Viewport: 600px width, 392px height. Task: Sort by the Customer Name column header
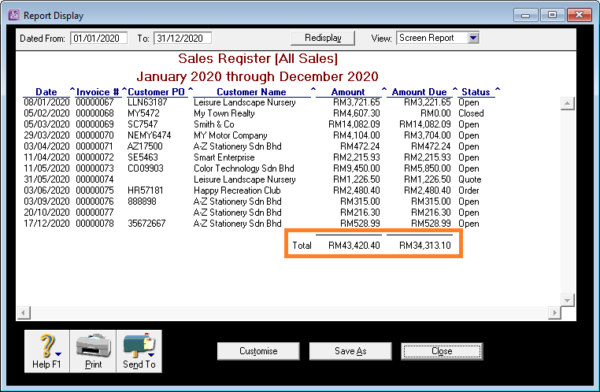(x=251, y=92)
